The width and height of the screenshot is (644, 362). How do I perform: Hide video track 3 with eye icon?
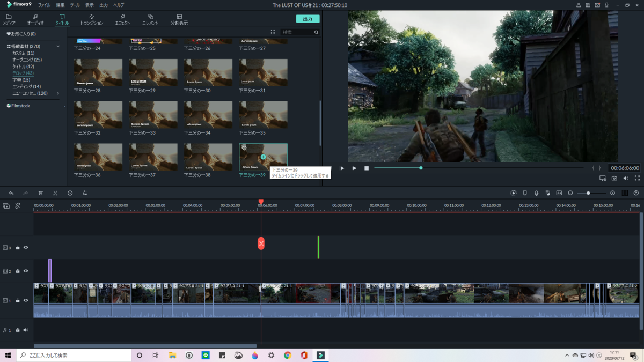point(26,248)
